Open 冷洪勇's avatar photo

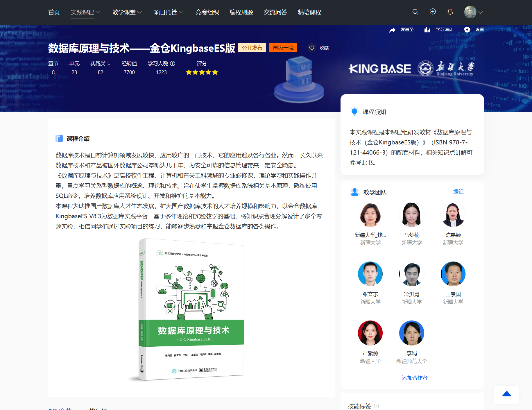[412, 274]
